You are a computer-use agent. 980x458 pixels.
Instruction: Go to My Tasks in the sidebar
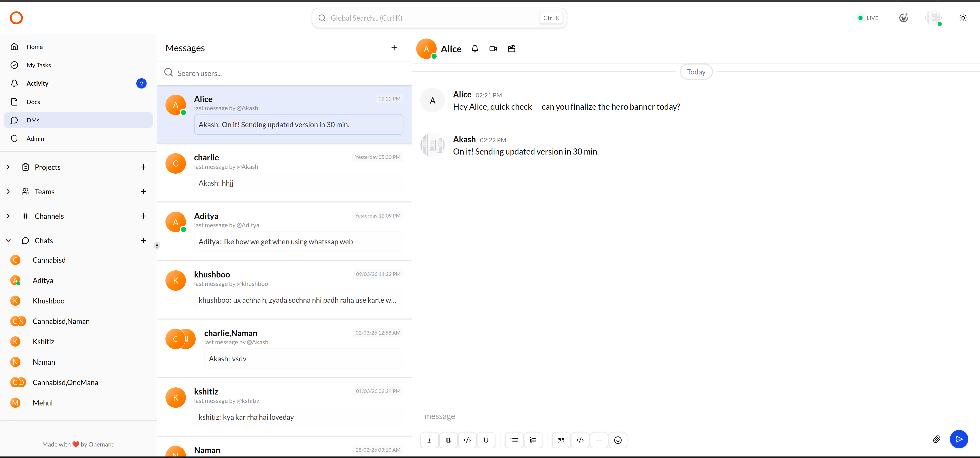pyautogui.click(x=38, y=65)
